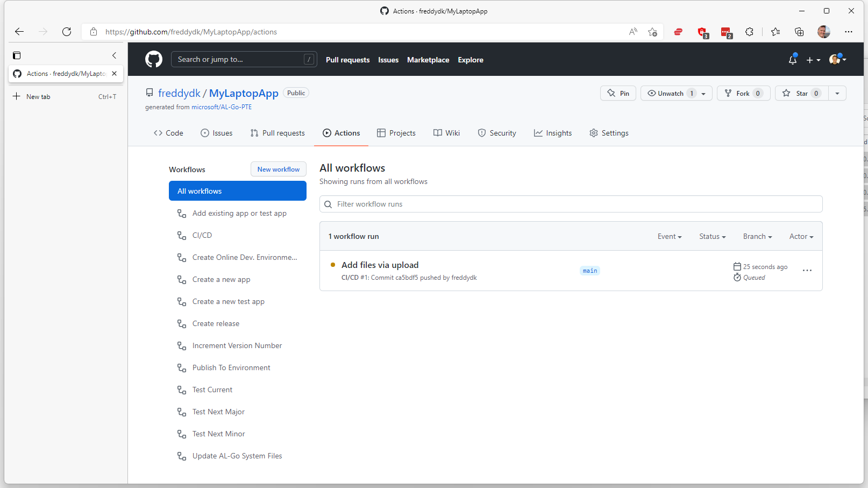Open GitHub home via the Octocat logo
This screenshot has width=868, height=488.
(153, 59)
